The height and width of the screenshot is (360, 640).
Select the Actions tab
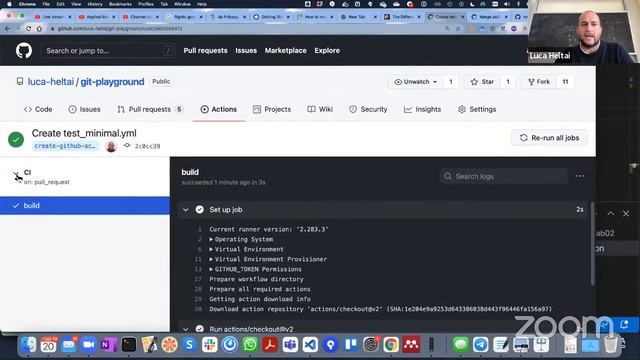[219, 109]
